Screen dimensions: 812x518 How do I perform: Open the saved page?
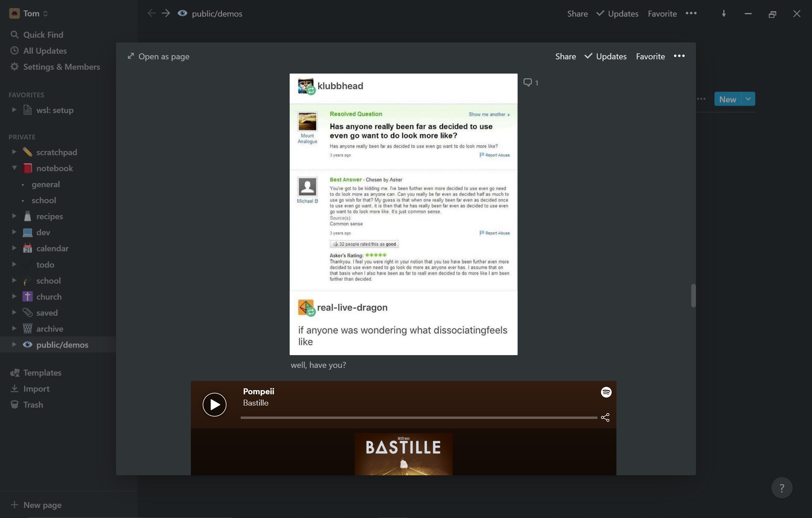click(x=47, y=313)
